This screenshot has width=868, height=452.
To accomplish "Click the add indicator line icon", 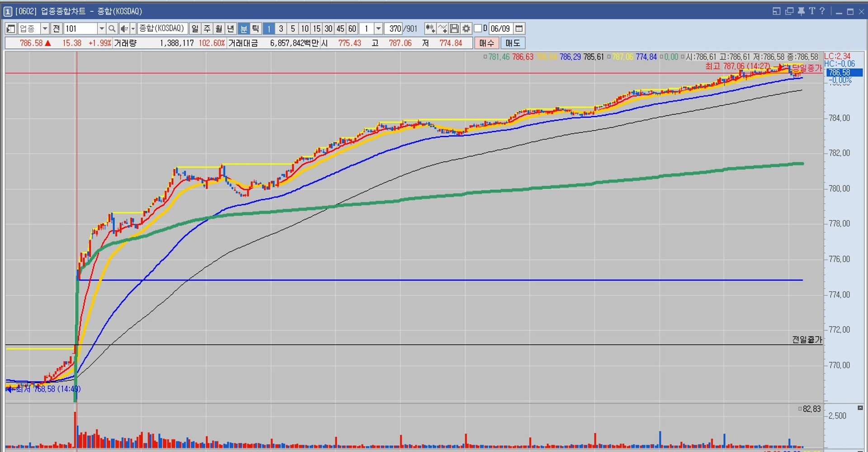I will click(x=442, y=29).
